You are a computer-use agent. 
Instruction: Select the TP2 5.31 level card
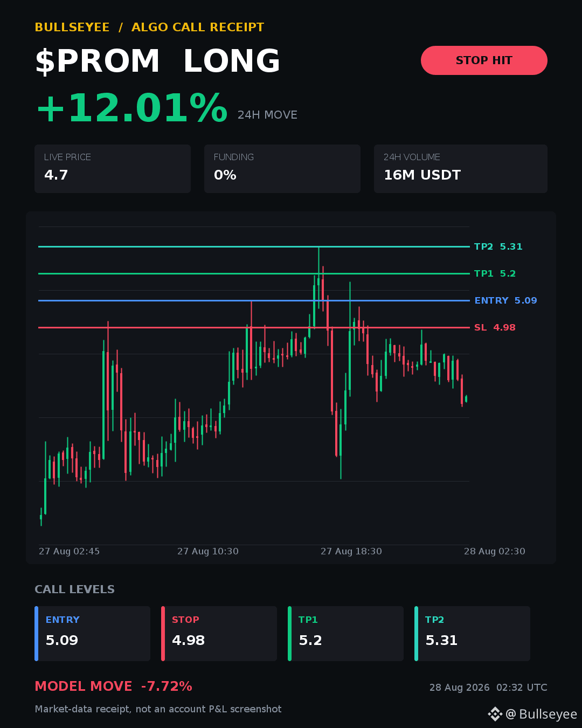point(472,634)
